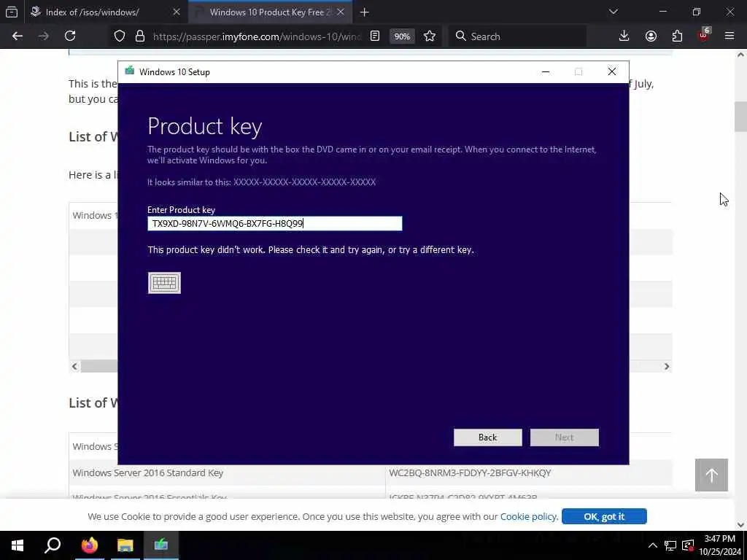Click Firefox forward navigation arrow
This screenshot has width=747, height=560.
click(43, 36)
